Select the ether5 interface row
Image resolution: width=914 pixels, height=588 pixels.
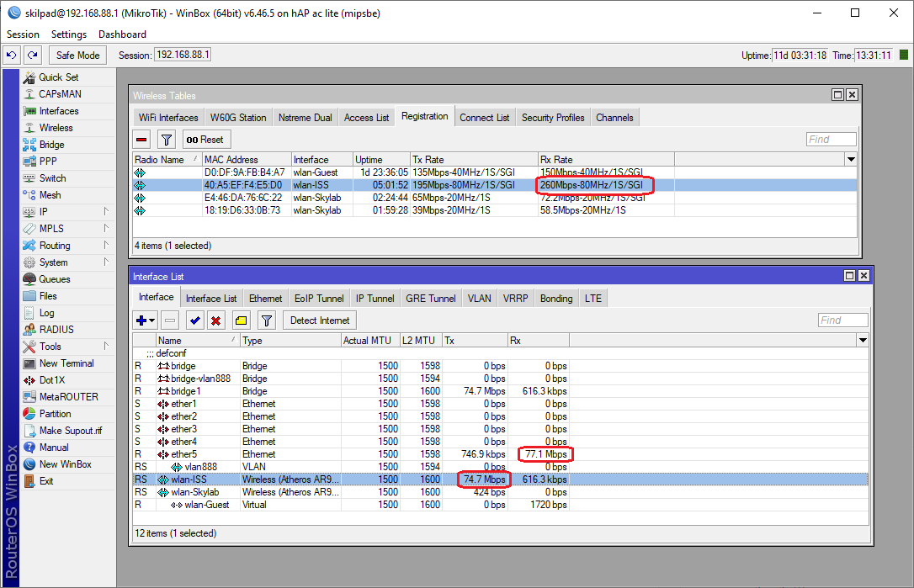pos(501,454)
